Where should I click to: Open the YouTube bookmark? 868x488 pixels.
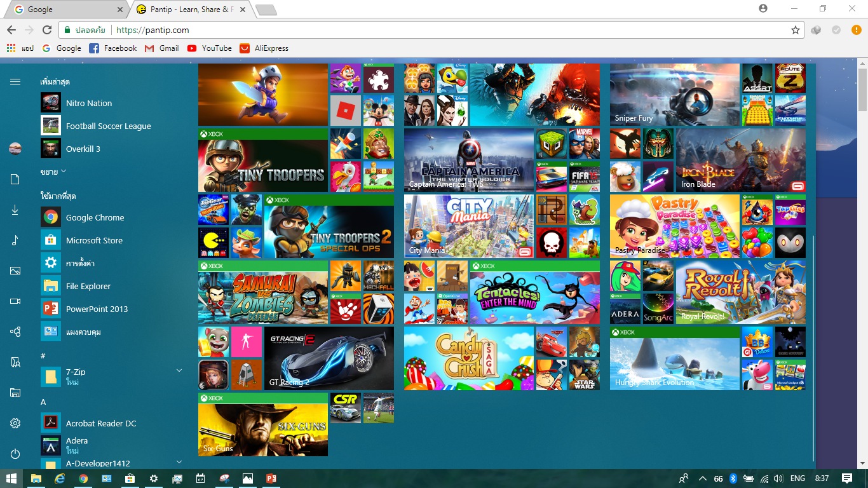(210, 48)
